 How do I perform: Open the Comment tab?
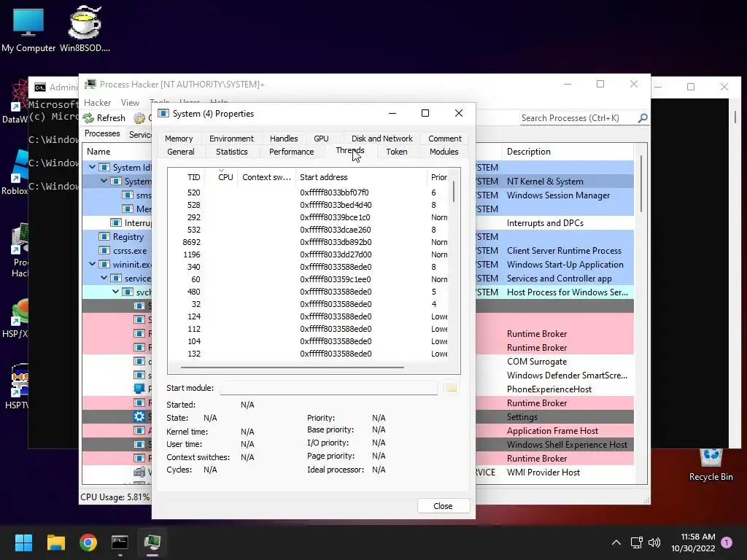click(444, 139)
